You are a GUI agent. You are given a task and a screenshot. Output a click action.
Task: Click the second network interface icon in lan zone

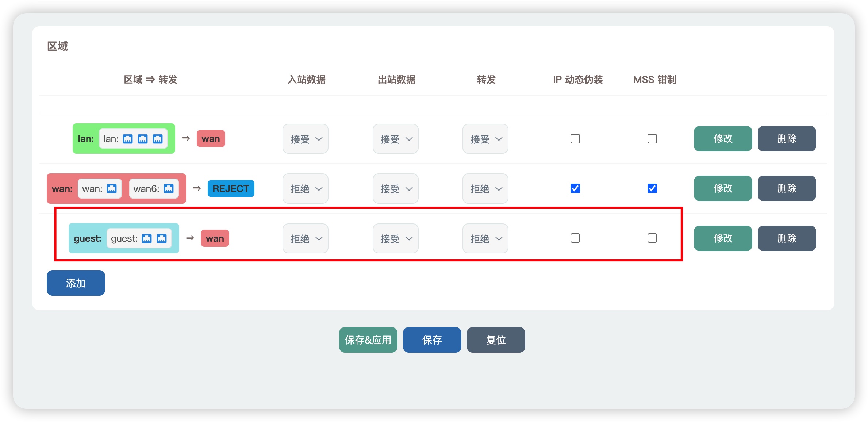pos(143,138)
